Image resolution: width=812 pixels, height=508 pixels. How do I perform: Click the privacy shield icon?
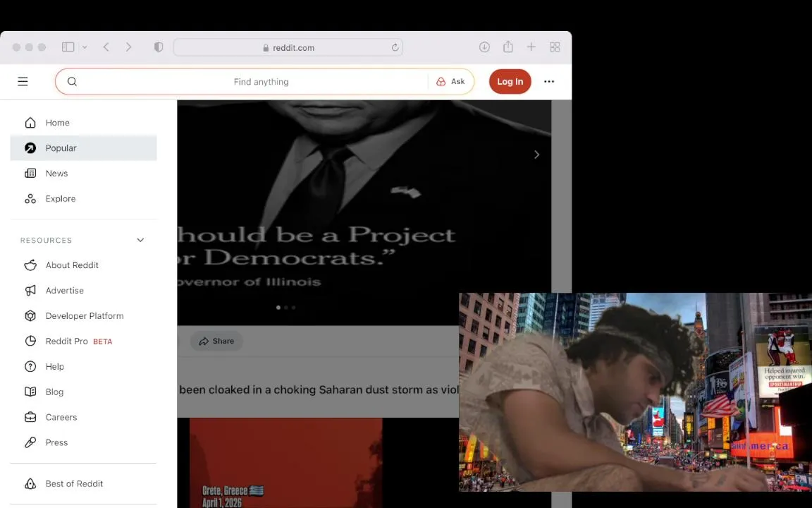(x=159, y=47)
